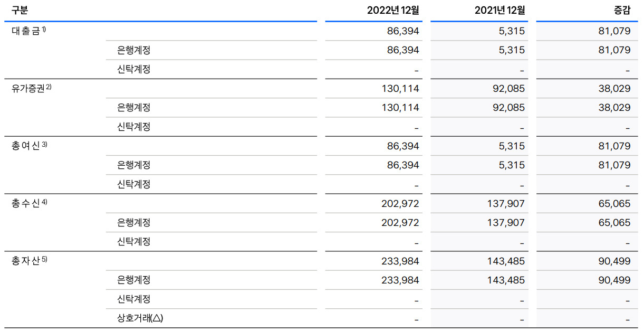The width and height of the screenshot is (644, 331).
Task: Select 81,079 in 대출금 은행계정 row
Action: [x=614, y=50]
